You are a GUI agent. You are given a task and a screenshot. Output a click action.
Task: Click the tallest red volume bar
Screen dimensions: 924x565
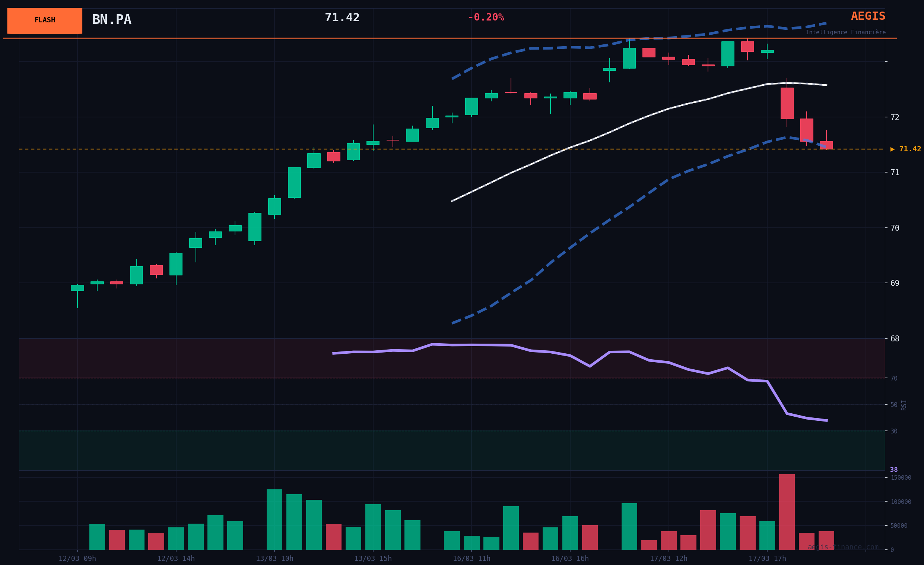coord(786,512)
